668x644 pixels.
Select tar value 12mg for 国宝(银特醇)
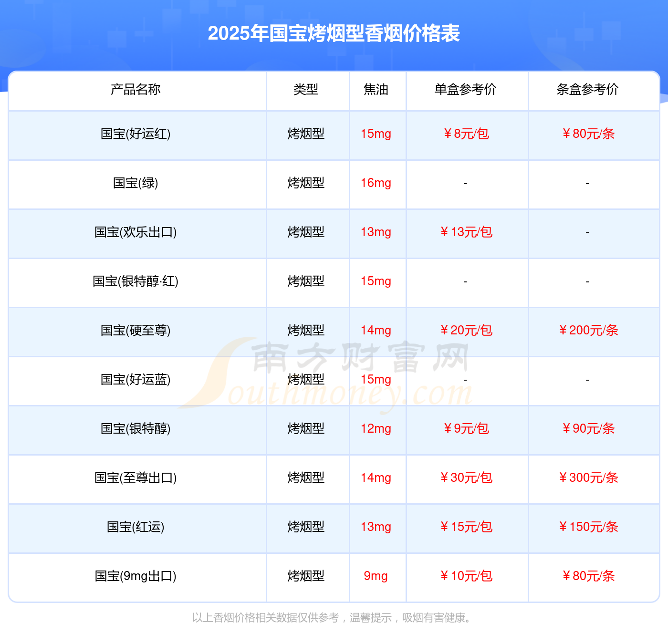click(x=376, y=429)
